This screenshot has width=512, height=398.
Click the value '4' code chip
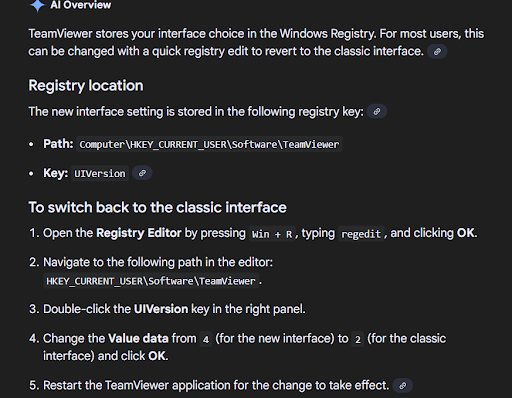pyautogui.click(x=206, y=339)
